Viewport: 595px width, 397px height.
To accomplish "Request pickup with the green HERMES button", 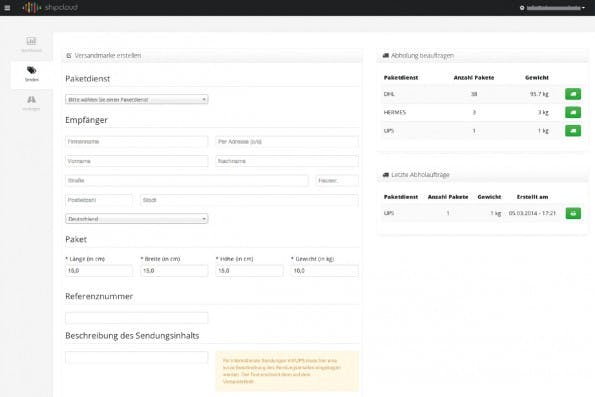I will point(573,112).
